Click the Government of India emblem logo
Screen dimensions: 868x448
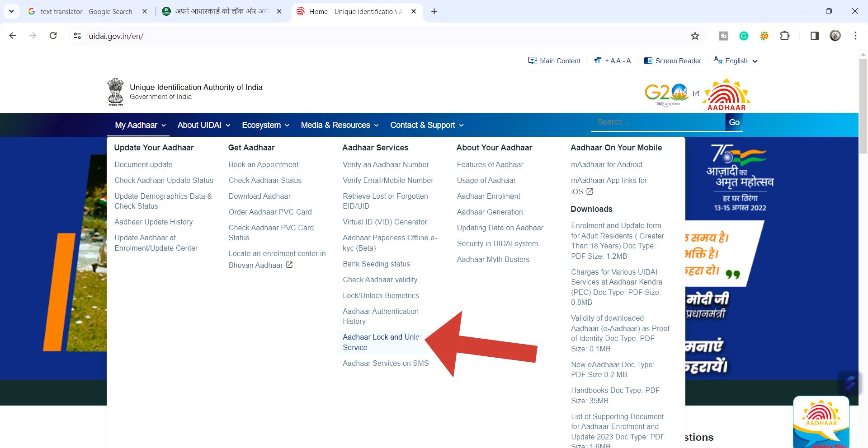pos(116,92)
